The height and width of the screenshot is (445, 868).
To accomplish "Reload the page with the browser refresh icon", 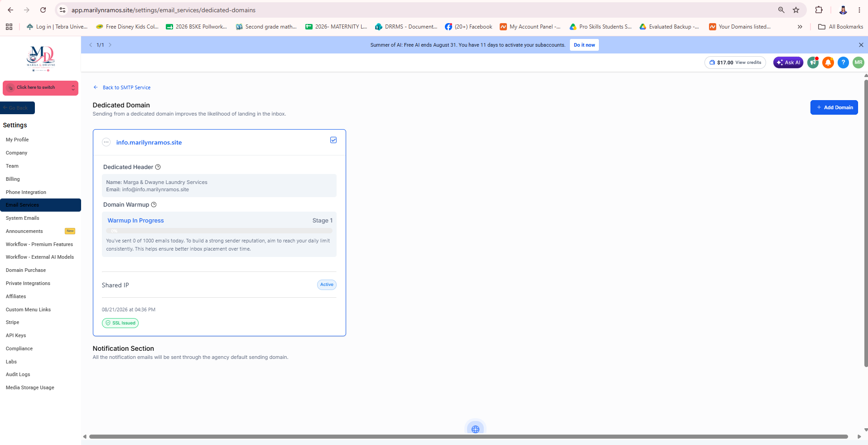I will coord(43,10).
